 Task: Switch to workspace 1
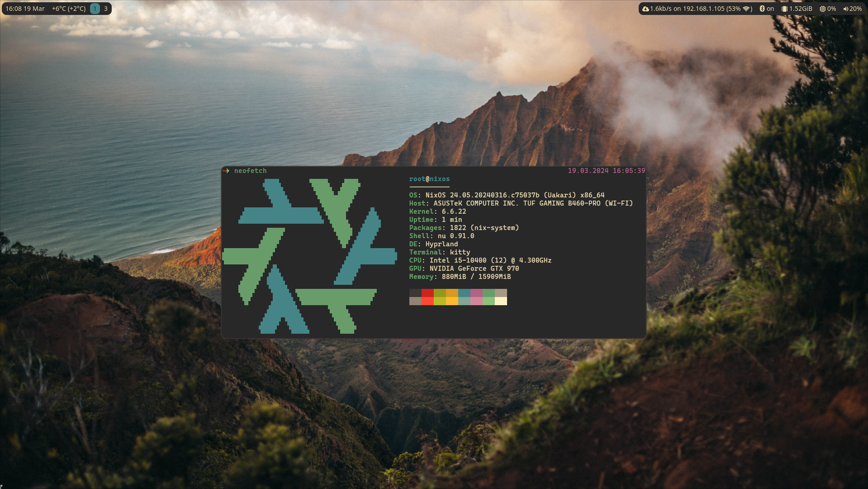95,9
